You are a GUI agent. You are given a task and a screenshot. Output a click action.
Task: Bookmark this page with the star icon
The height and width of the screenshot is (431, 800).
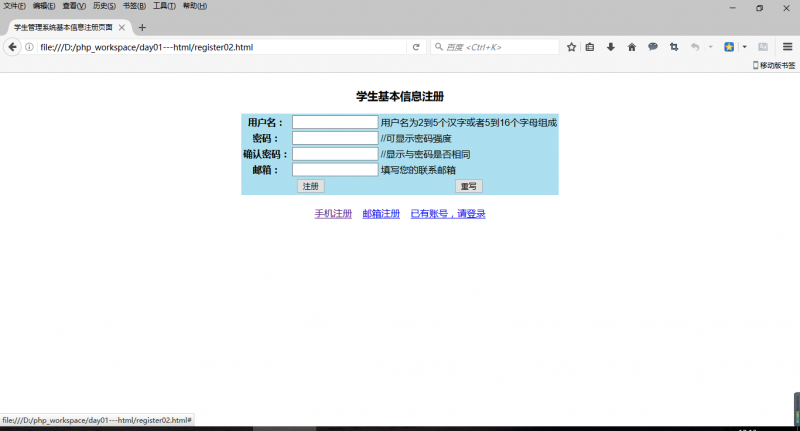[x=572, y=47]
